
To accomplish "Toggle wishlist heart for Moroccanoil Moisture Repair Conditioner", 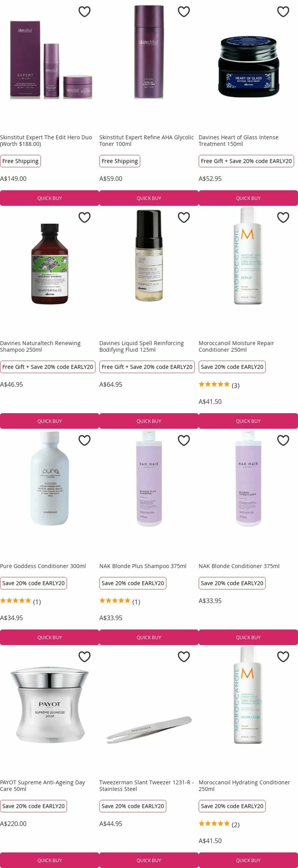I will [283, 217].
